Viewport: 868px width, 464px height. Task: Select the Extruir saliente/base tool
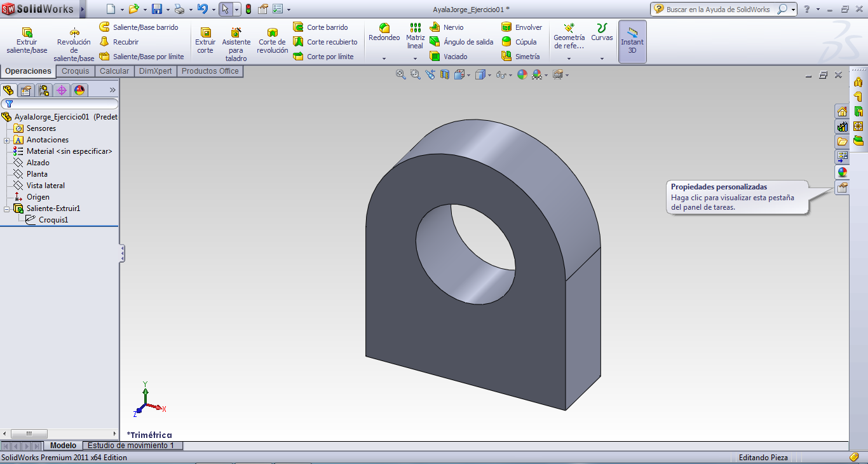26,38
